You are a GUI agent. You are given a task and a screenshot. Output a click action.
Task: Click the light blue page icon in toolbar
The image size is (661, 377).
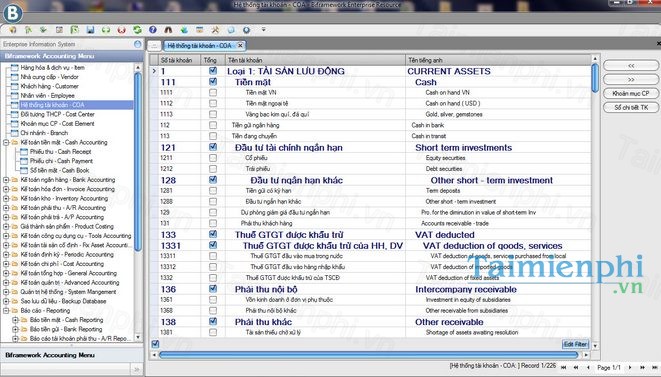click(231, 30)
